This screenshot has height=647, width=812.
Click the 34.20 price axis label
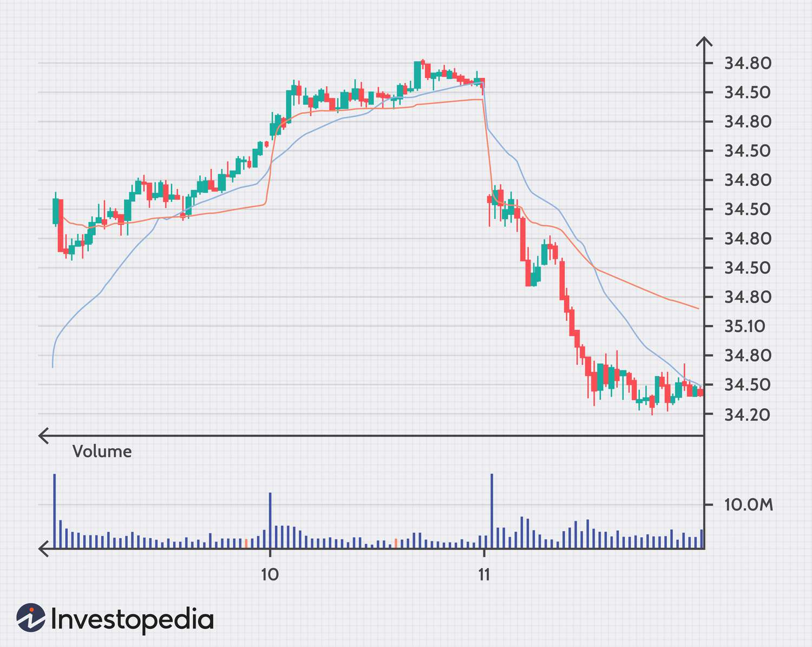(x=748, y=415)
